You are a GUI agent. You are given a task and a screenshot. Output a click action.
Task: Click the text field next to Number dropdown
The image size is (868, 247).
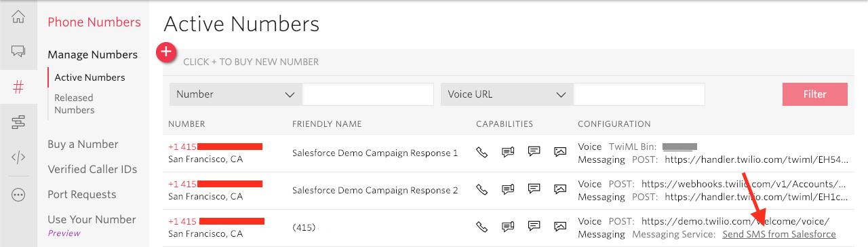[368, 94]
